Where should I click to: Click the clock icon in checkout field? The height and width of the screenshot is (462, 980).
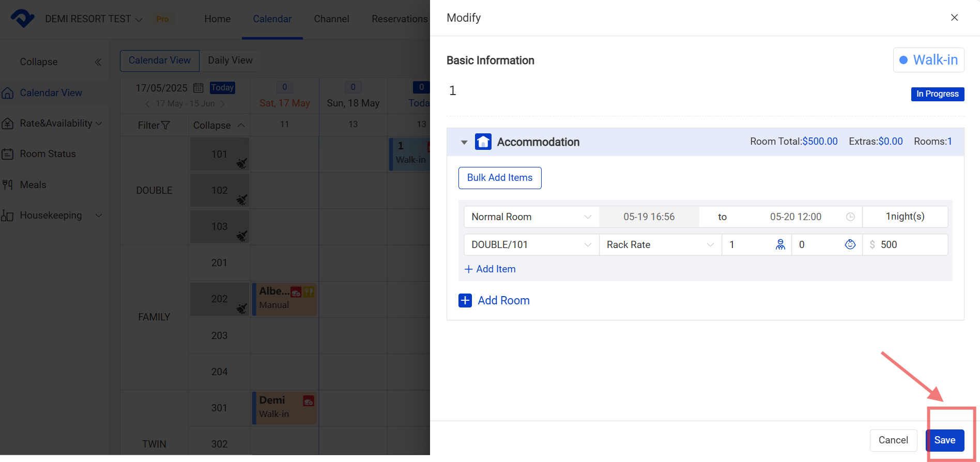pos(850,217)
